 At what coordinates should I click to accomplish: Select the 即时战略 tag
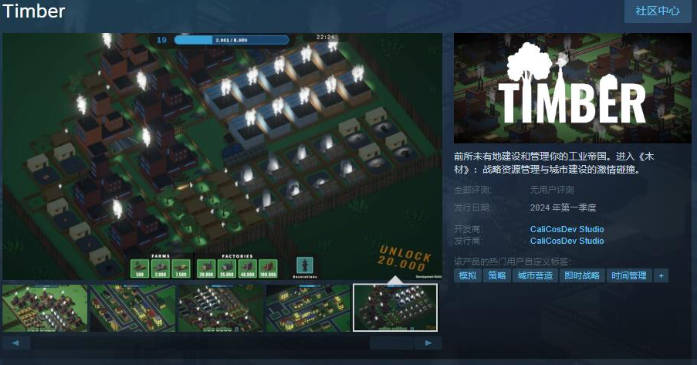tap(581, 276)
